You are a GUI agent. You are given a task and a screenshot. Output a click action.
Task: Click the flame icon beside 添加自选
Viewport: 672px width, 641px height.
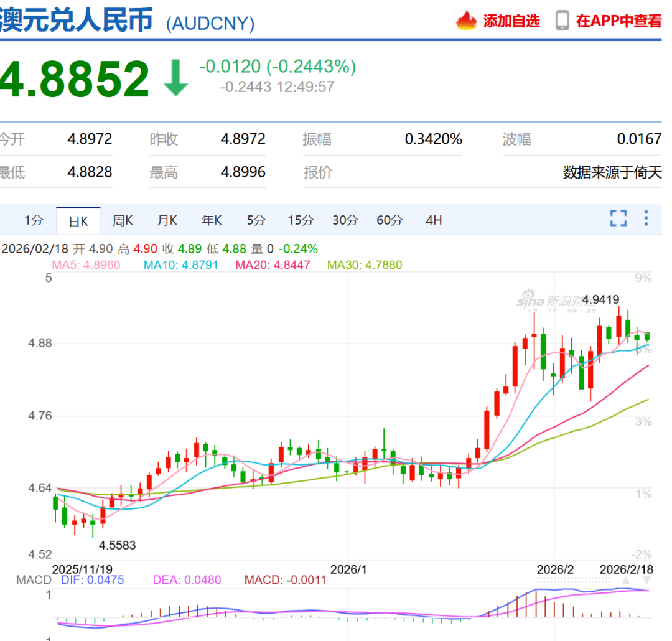[466, 21]
